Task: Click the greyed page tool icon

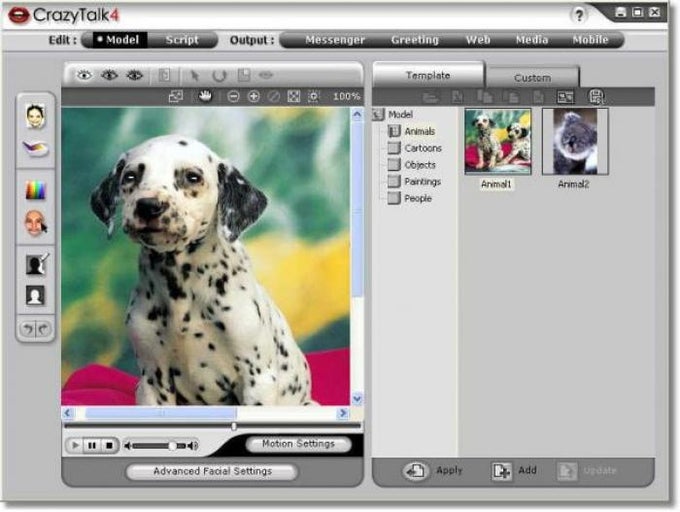Action: (x=244, y=75)
